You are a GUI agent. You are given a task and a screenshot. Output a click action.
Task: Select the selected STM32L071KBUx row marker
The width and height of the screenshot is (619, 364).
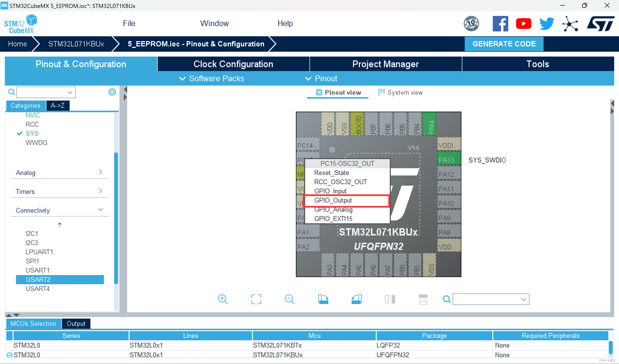(9, 355)
